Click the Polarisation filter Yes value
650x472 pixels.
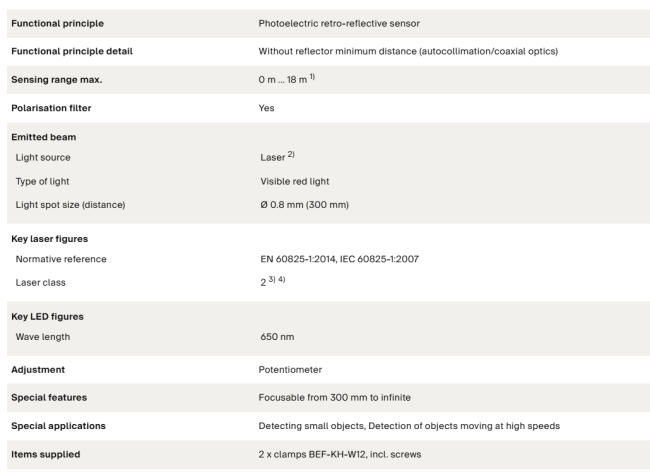(267, 108)
